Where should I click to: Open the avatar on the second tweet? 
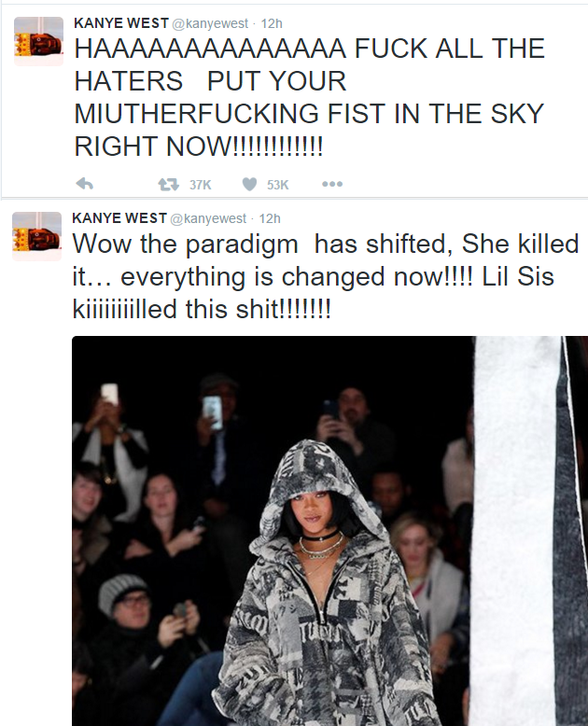(37, 237)
